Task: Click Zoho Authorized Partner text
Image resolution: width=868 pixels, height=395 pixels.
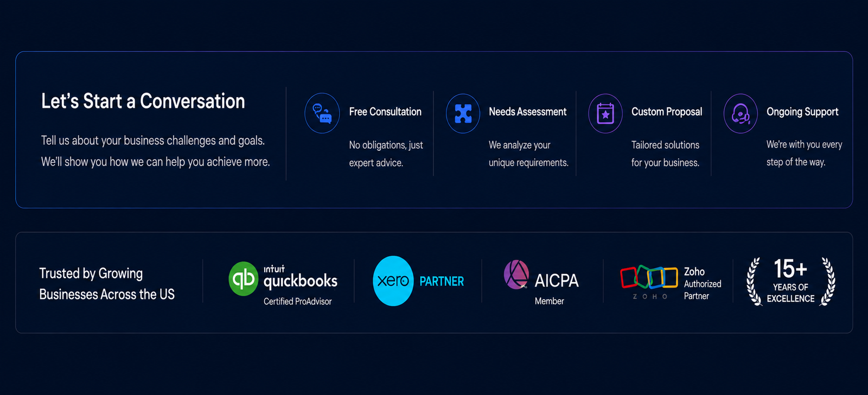Action: [703, 283]
